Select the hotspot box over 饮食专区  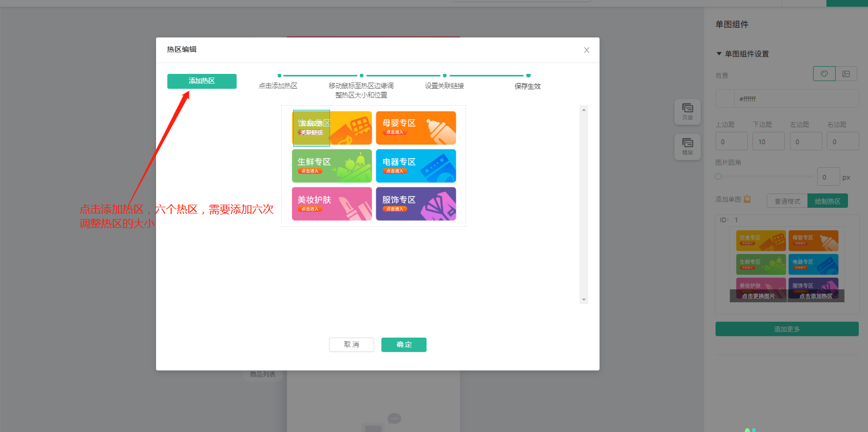point(311,128)
